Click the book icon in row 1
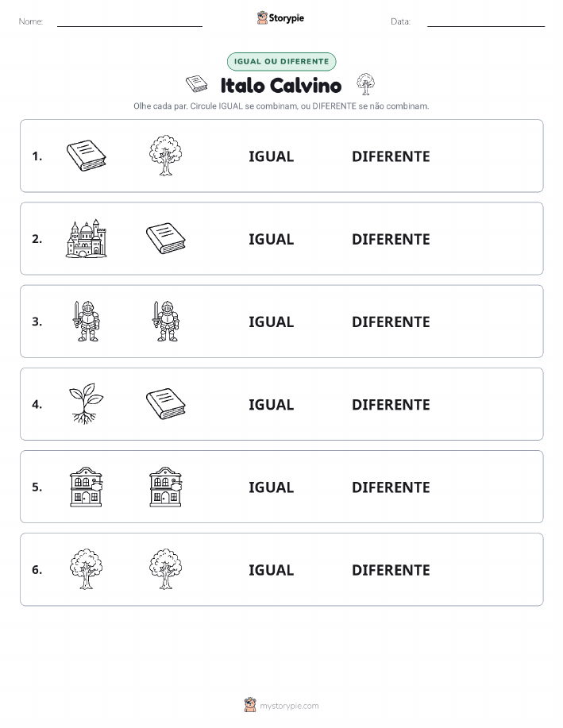563x728 pixels. [x=87, y=156]
